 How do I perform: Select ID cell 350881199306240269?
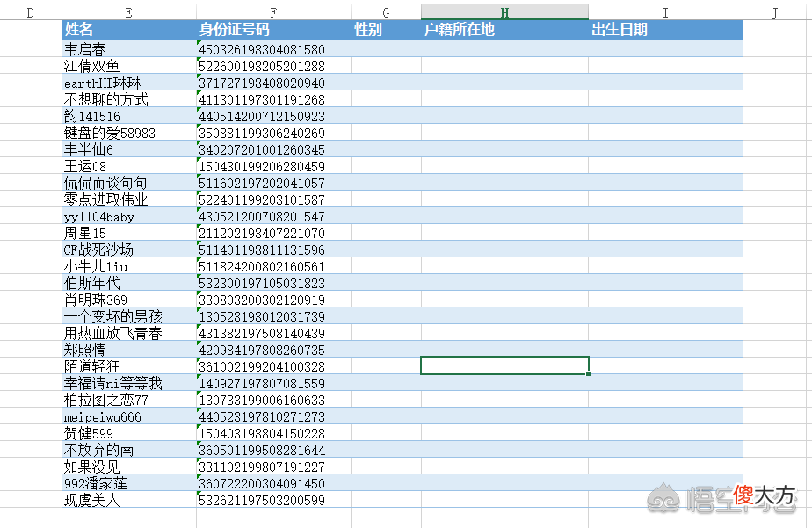click(273, 133)
